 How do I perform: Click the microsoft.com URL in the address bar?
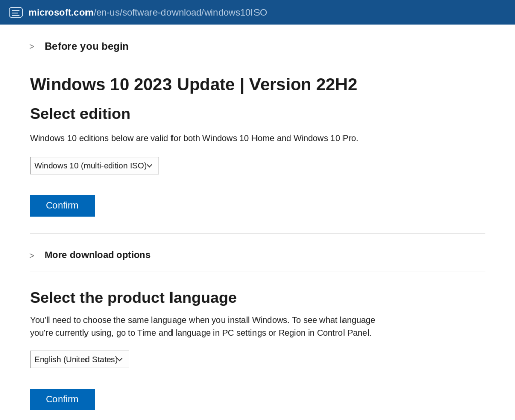pyautogui.click(x=147, y=13)
